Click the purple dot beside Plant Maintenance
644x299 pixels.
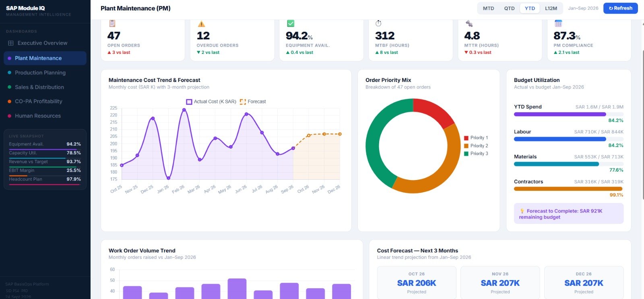pos(9,58)
